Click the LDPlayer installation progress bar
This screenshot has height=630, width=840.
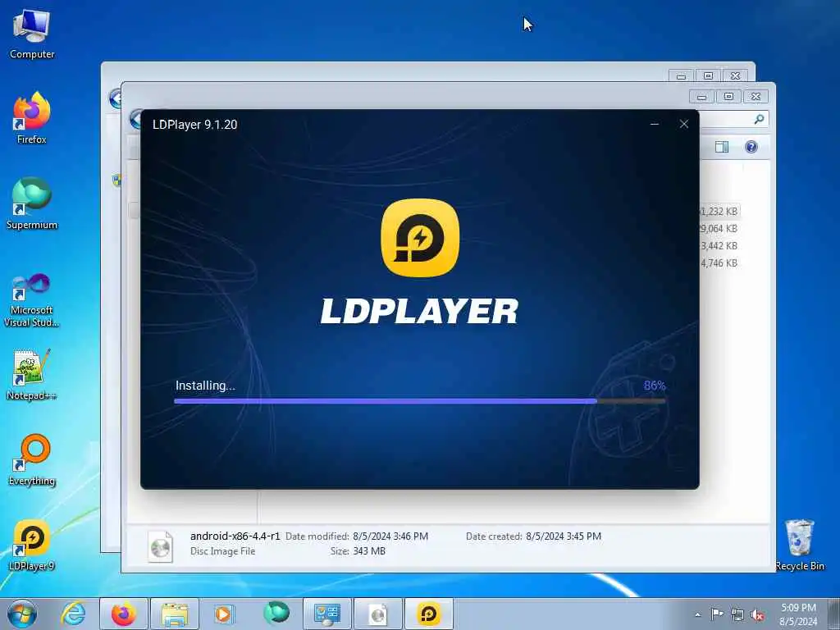[x=420, y=400]
